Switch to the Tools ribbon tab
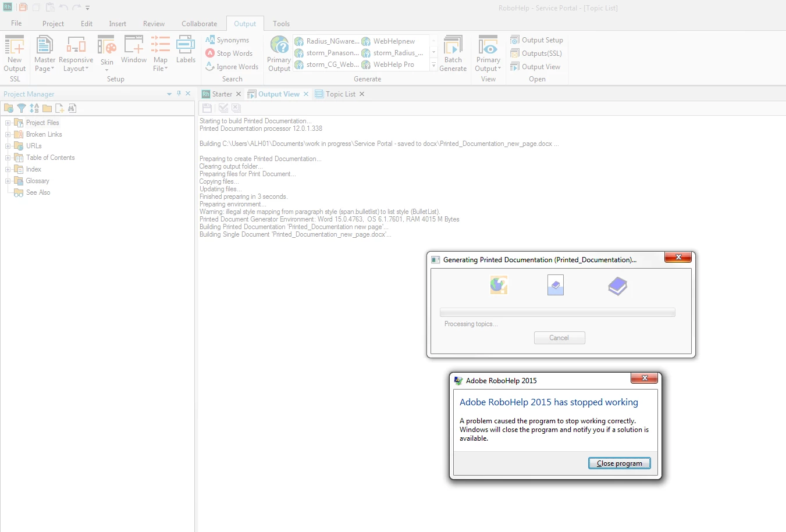 [281, 24]
